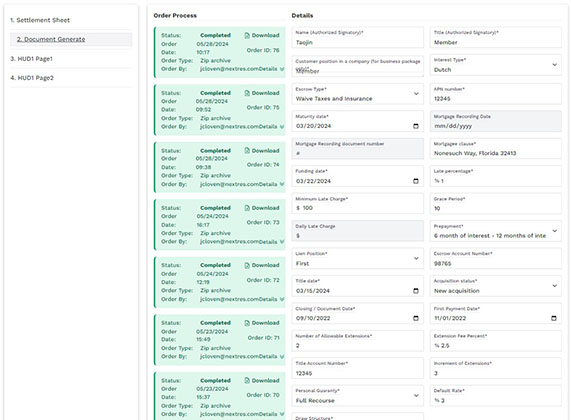This screenshot has height=420, width=572.
Task: Click Download text for Order ID 73
Action: click(266, 208)
